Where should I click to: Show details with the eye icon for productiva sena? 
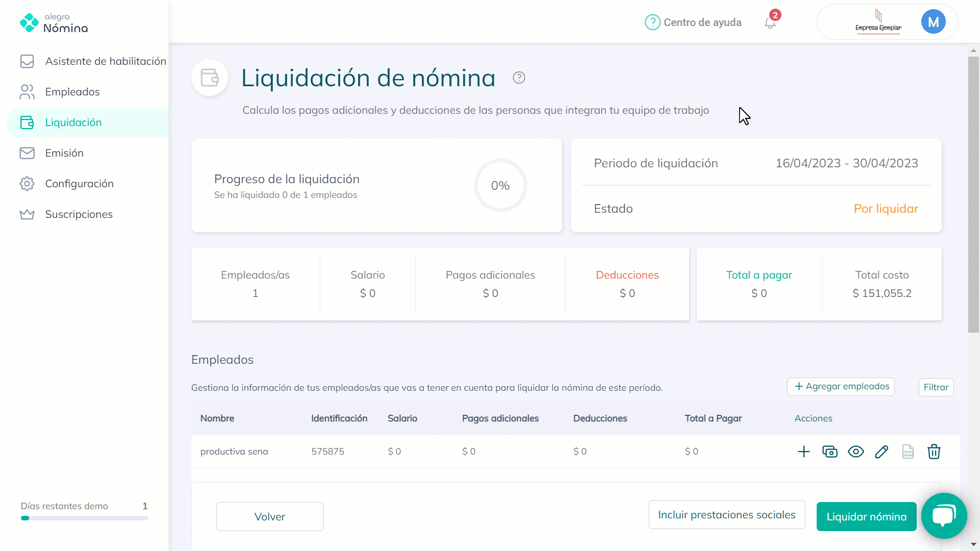tap(856, 452)
